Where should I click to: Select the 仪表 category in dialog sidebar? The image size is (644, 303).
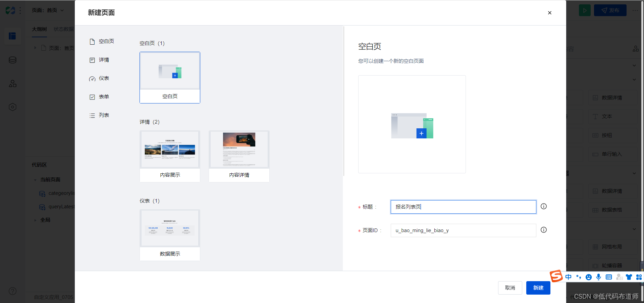pos(99,78)
